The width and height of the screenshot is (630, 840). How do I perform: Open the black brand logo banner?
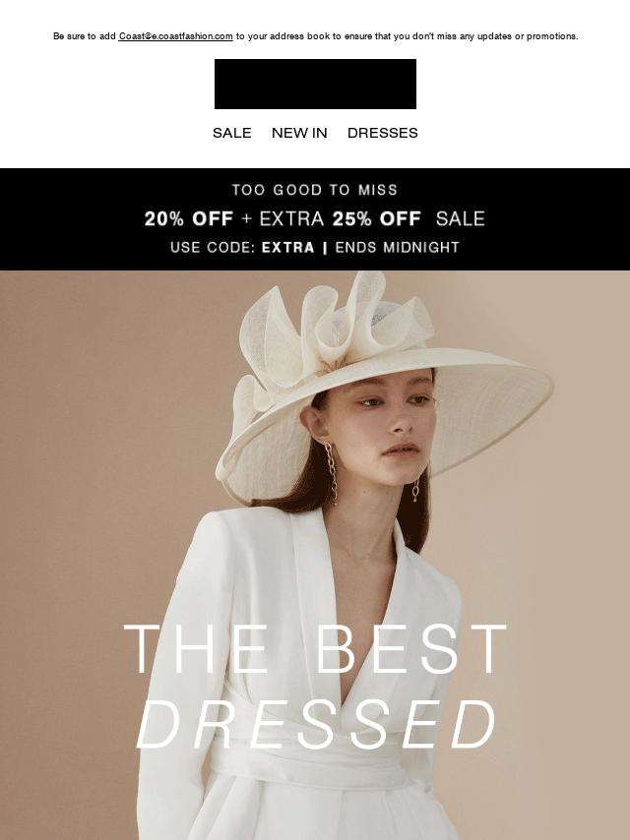315,85
